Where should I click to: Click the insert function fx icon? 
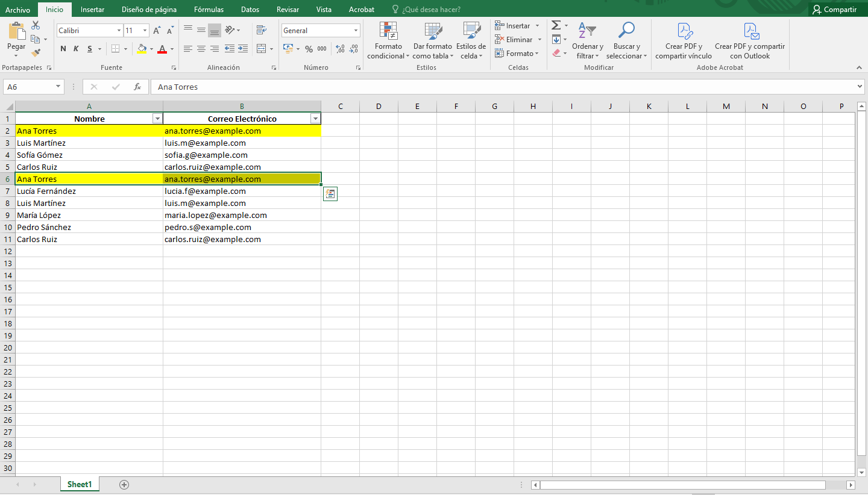click(x=137, y=87)
